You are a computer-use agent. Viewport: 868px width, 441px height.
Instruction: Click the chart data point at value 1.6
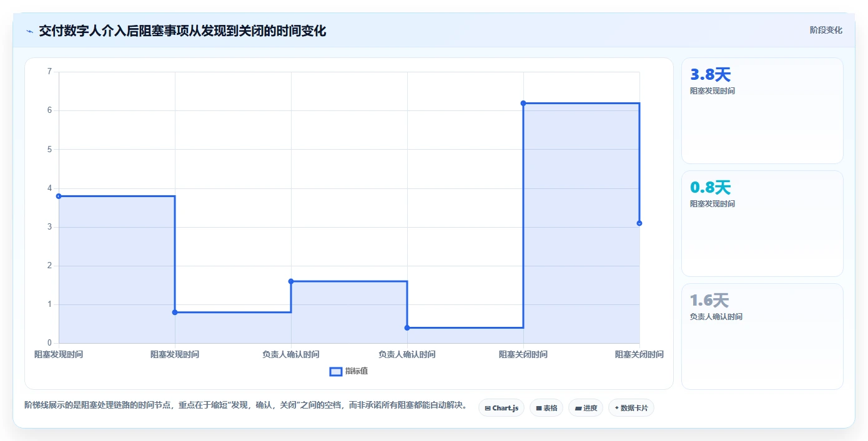pos(291,281)
